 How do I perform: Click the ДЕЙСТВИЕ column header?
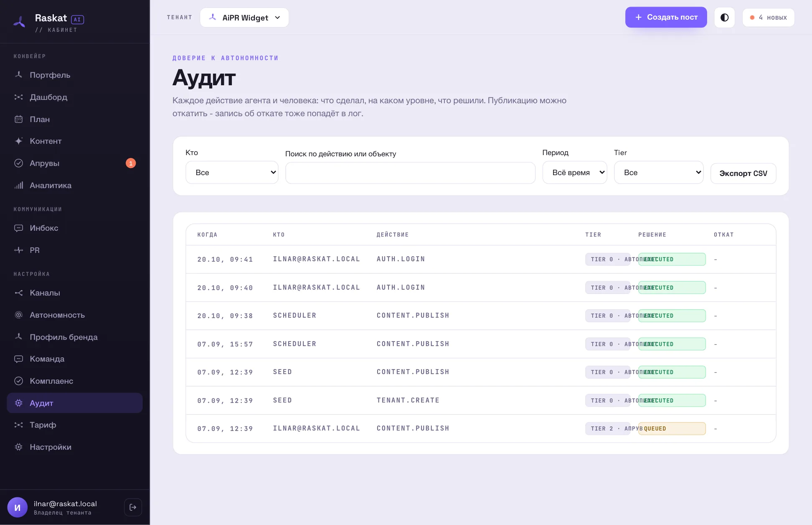tap(393, 234)
